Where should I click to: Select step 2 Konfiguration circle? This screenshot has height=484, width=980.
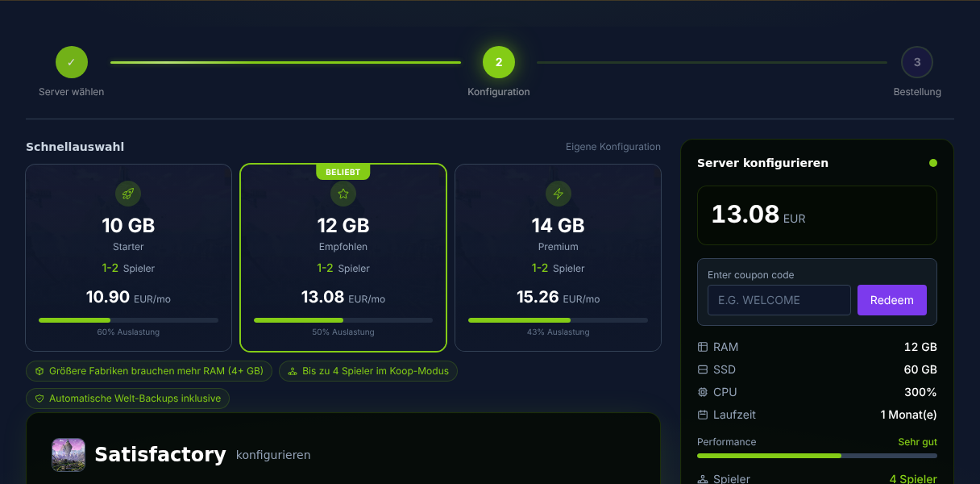499,62
